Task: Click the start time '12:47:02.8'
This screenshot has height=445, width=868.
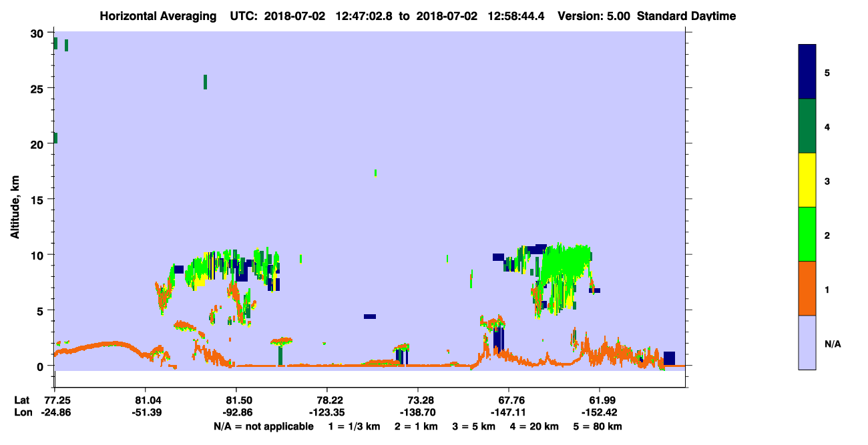Action: [x=363, y=15]
